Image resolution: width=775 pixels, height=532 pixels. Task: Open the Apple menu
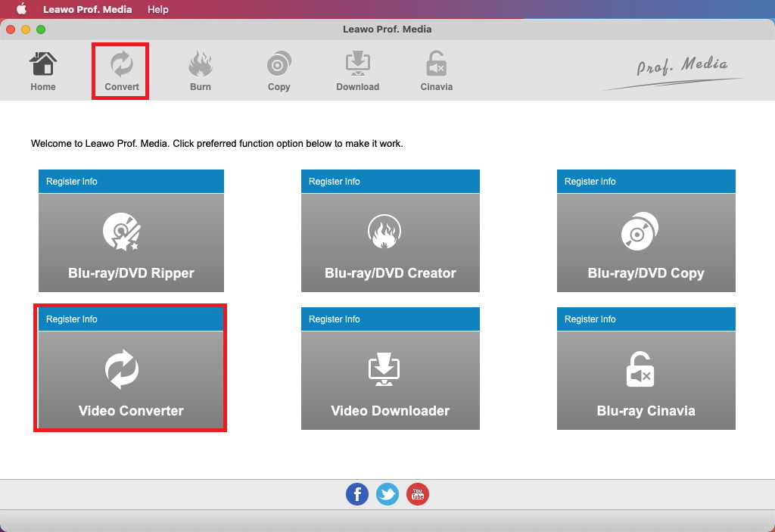click(x=21, y=9)
